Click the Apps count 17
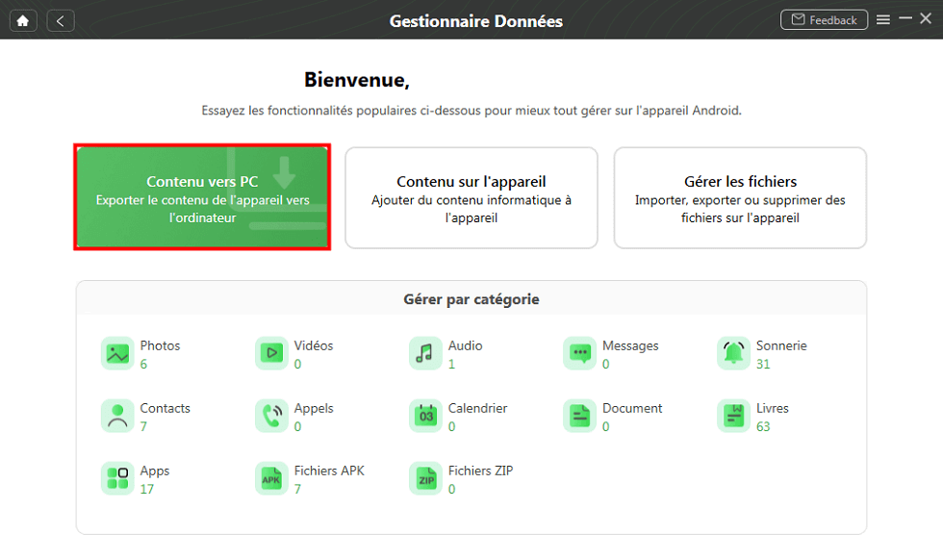 coord(146,490)
